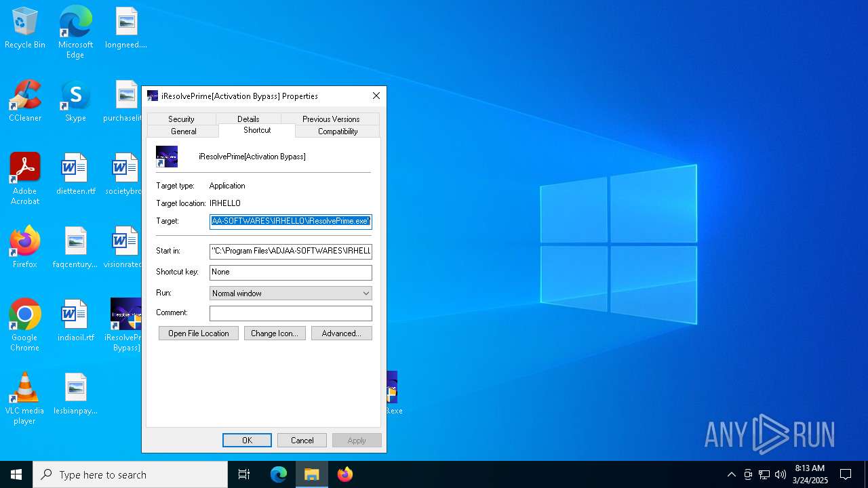This screenshot has width=868, height=488.
Task: Select the indiaoil.rtf document icon
Action: 75,321
